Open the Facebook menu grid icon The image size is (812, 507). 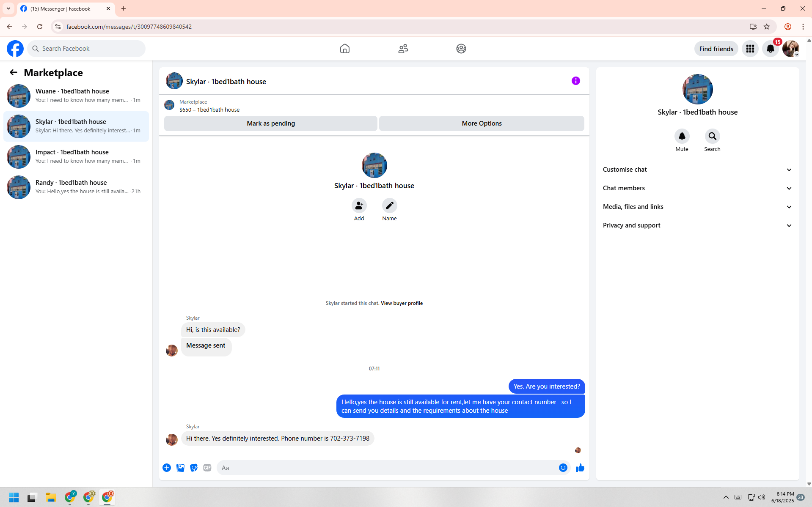click(x=750, y=49)
